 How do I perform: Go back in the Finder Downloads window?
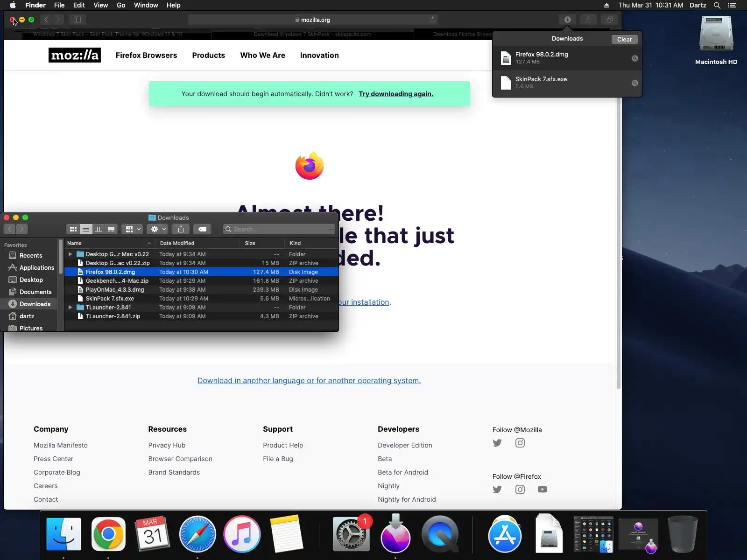pos(9,229)
